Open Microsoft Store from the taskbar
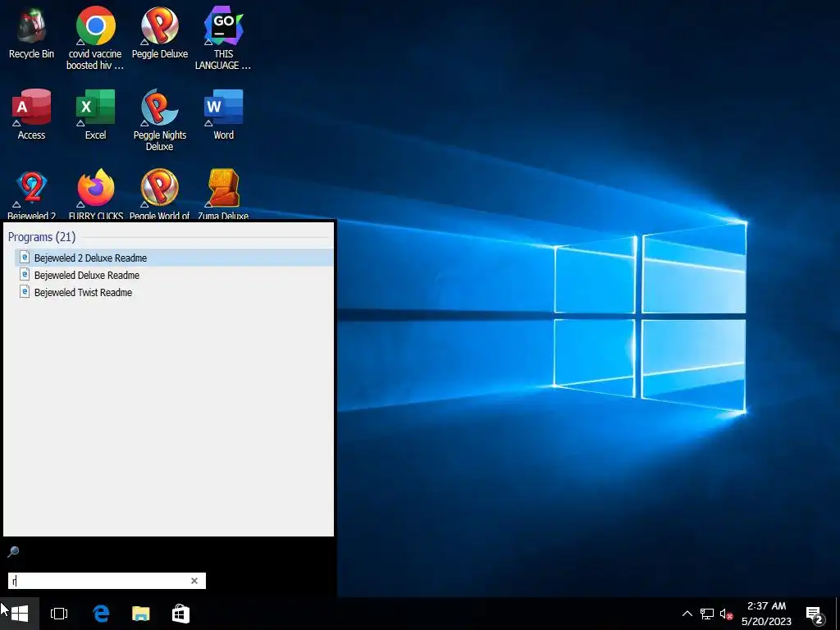Screen dimensions: 840x630 pos(180,614)
